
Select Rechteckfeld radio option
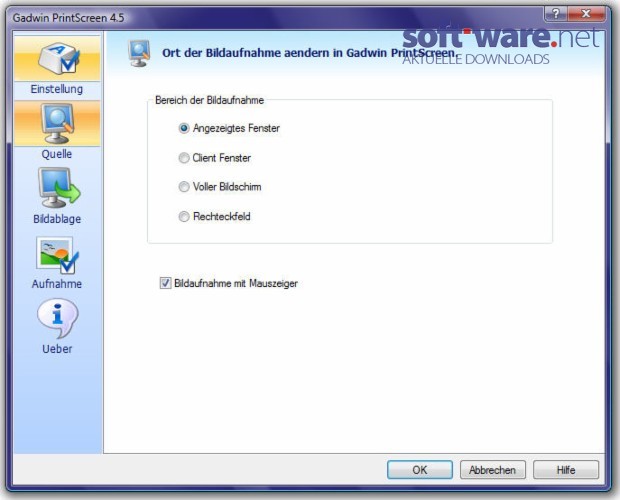[184, 217]
